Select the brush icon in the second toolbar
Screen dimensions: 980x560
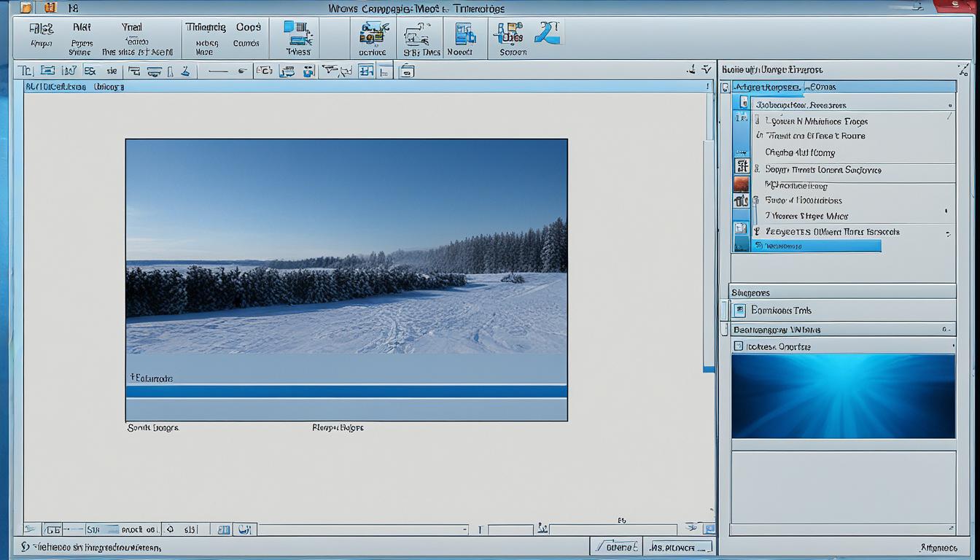pyautogui.click(x=185, y=71)
